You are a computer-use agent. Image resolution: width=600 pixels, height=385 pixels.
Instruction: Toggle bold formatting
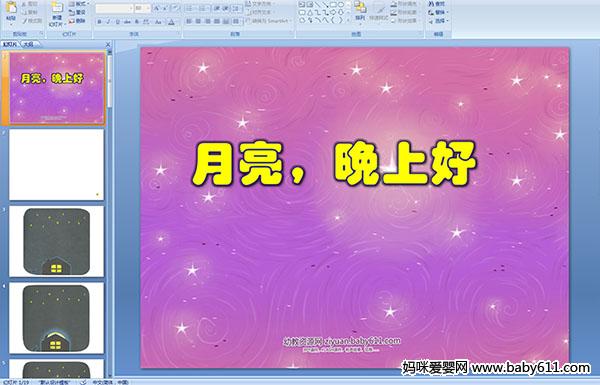point(99,22)
